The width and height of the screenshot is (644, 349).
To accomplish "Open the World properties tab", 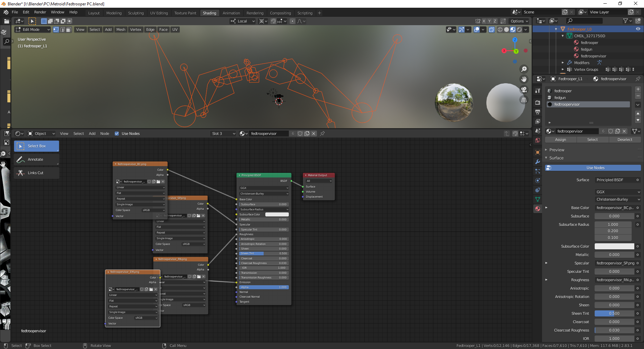I will 538,140.
